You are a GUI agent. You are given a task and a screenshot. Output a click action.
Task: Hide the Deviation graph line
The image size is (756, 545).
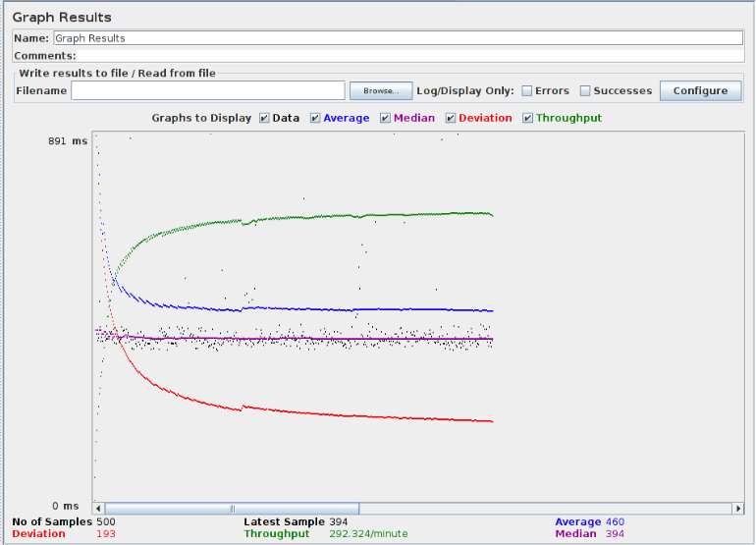click(x=451, y=118)
